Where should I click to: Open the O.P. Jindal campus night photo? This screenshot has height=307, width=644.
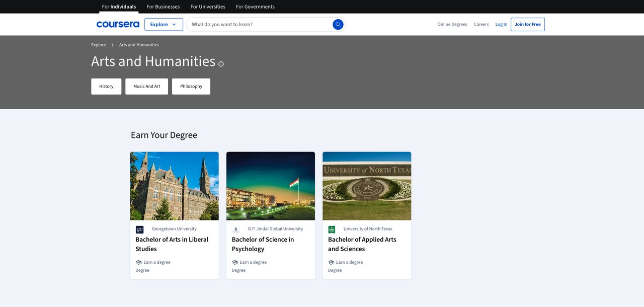coord(271,186)
